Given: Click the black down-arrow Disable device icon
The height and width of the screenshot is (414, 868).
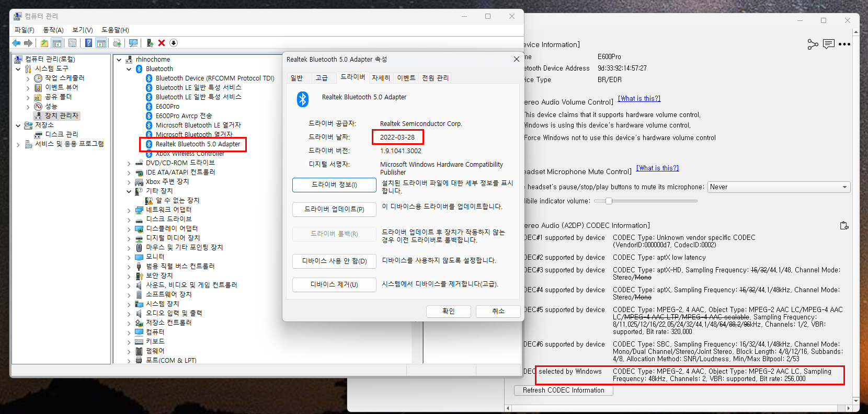Looking at the screenshot, I should (174, 43).
